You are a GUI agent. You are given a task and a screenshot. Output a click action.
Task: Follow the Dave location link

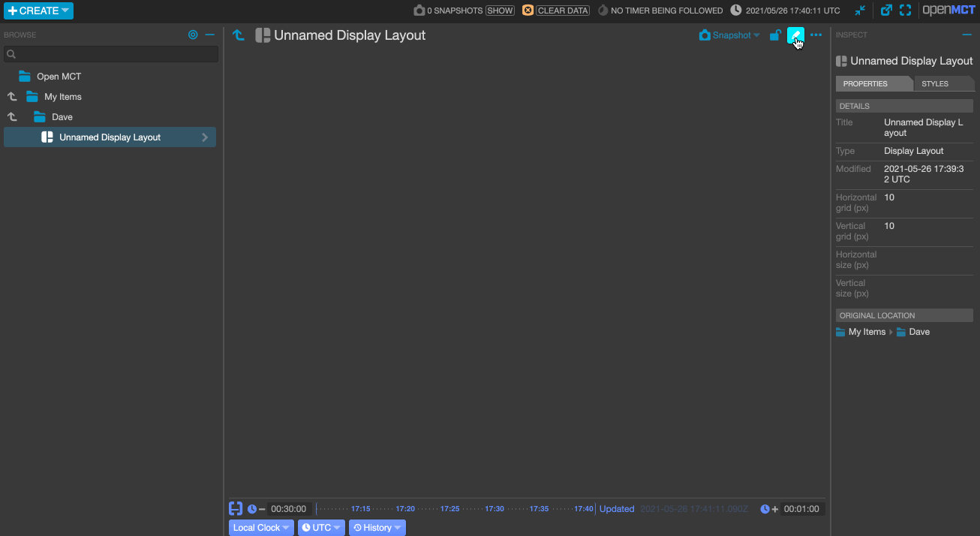pos(913,332)
